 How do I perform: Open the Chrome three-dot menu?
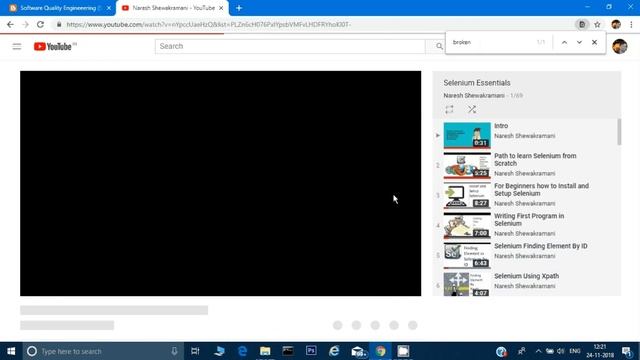point(631,24)
